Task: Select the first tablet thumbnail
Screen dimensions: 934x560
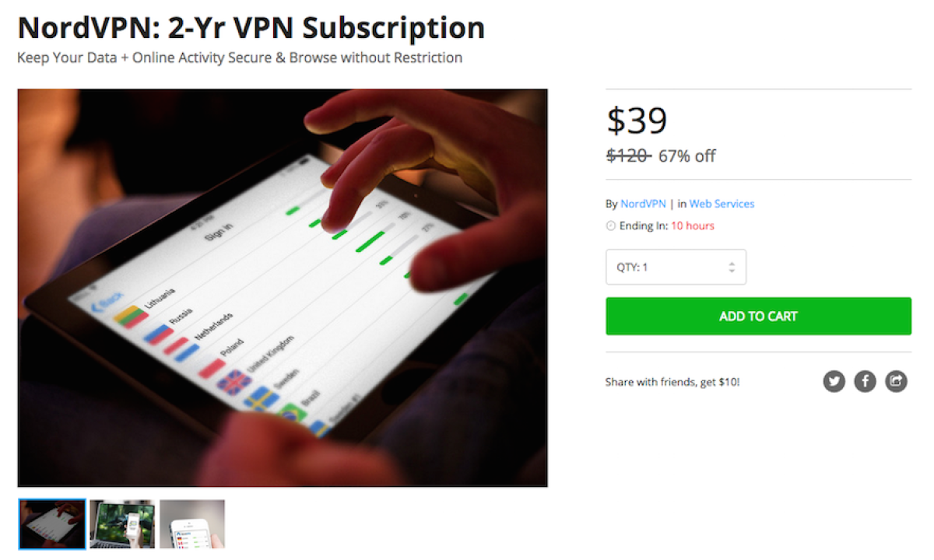Action: 51,524
